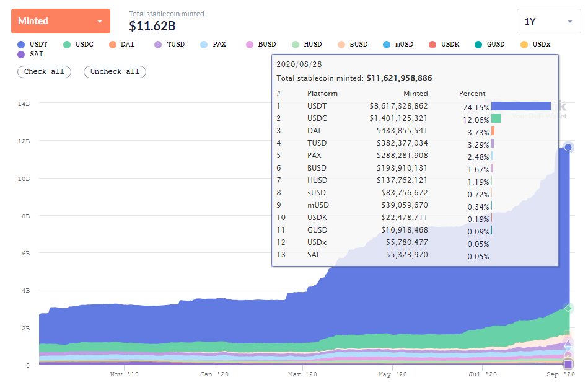
Task: Click the "14B" y-axis label
Action: coord(24,104)
